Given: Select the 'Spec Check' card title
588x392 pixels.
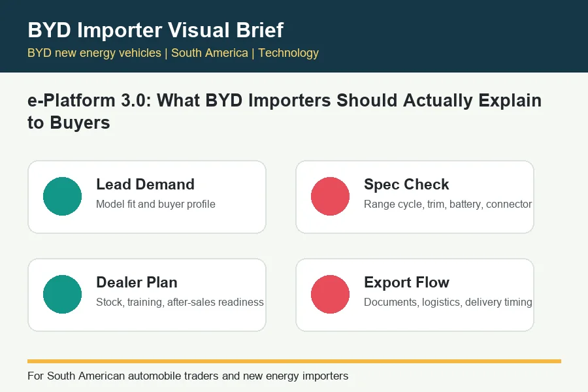Looking at the screenshot, I should coord(406,184).
